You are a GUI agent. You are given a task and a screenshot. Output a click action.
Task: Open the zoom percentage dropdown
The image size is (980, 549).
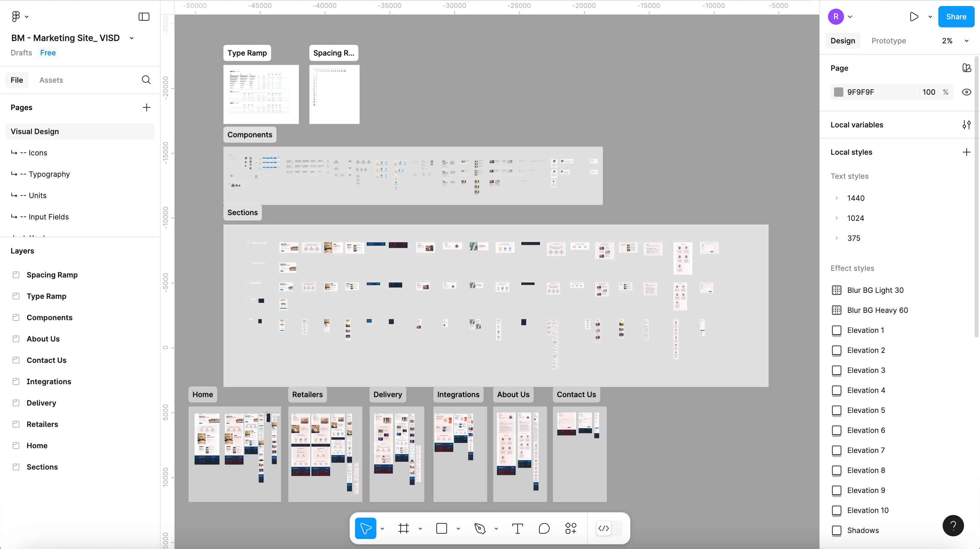tap(966, 41)
